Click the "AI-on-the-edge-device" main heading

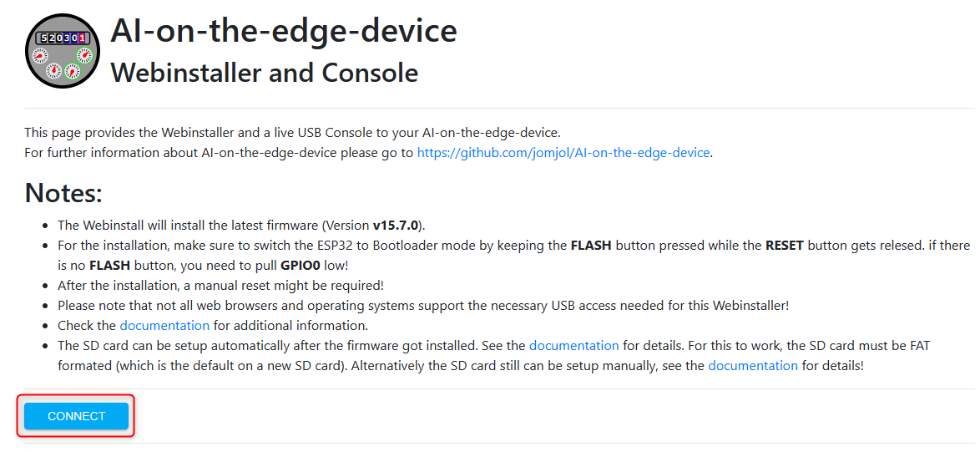coord(284,31)
